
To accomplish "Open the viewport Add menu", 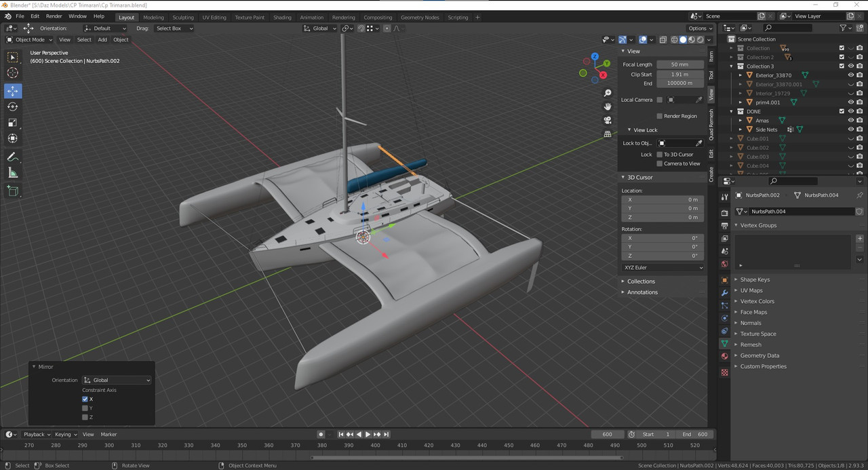I will 102,39.
